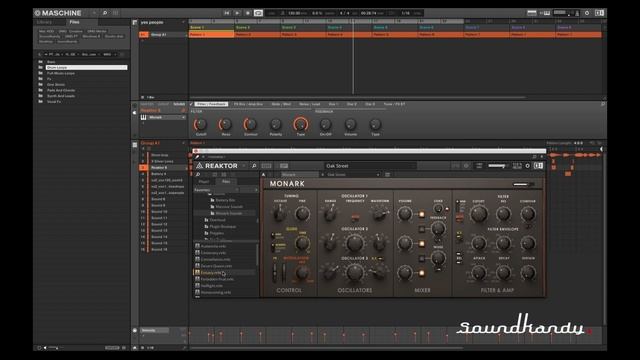This screenshot has height=360, width=640.
Task: Open the Maschine search icon in header
Action: click(x=105, y=13)
